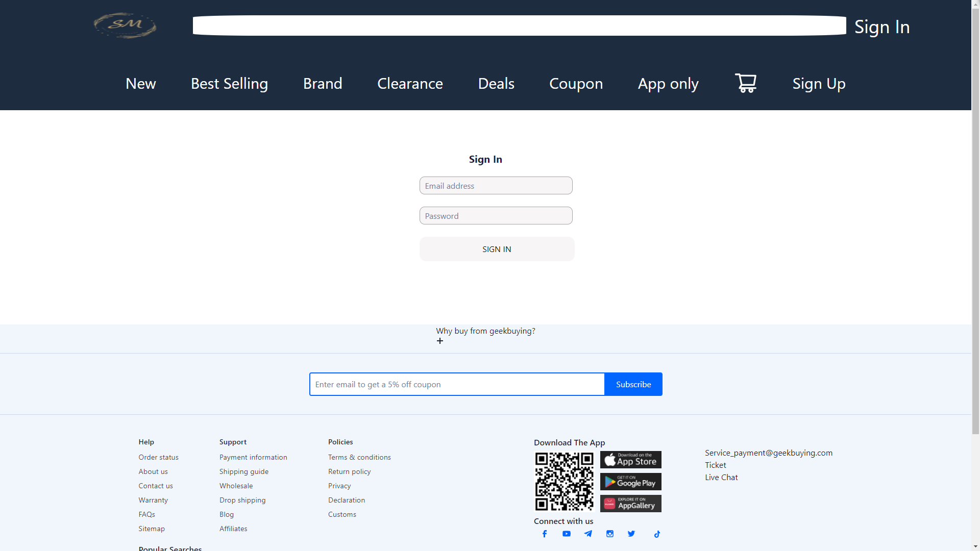Screen dimensions: 980x551
Task: Open the Twitter social icon
Action: point(631,534)
